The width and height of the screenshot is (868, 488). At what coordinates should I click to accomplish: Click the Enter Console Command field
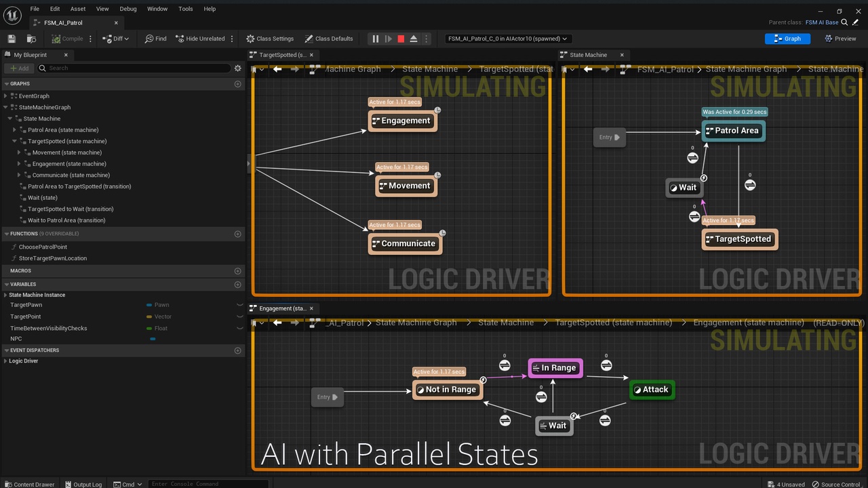[208, 484]
